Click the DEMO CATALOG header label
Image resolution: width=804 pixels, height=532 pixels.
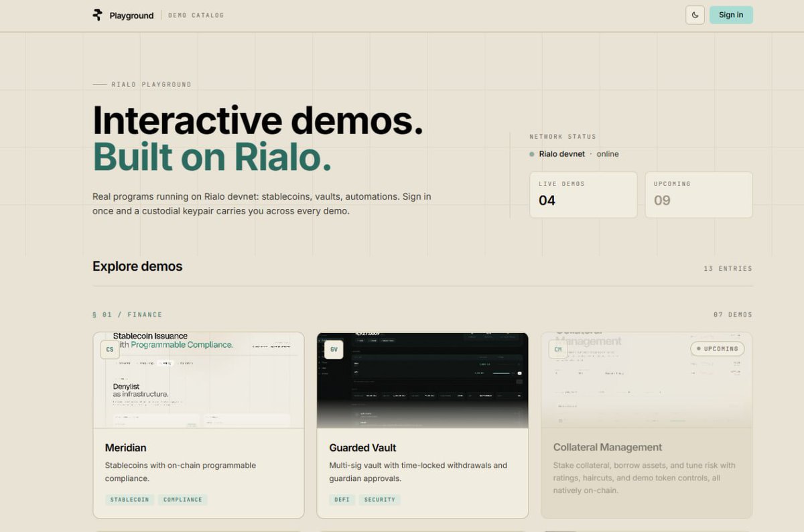(x=196, y=15)
